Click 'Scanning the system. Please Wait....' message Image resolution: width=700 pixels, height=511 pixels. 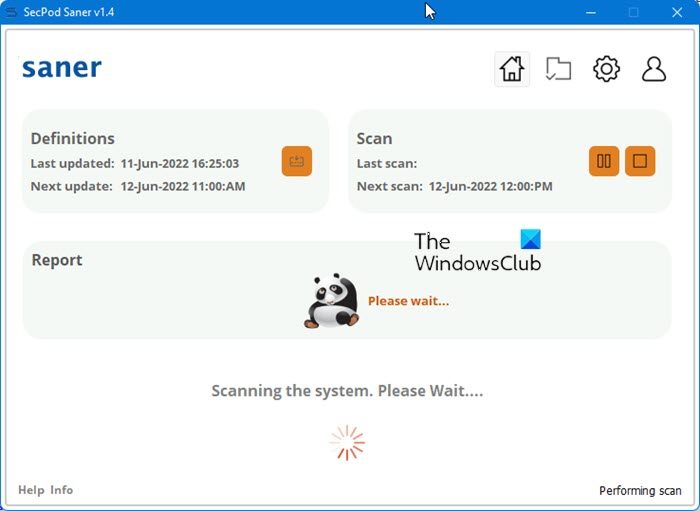tap(347, 391)
